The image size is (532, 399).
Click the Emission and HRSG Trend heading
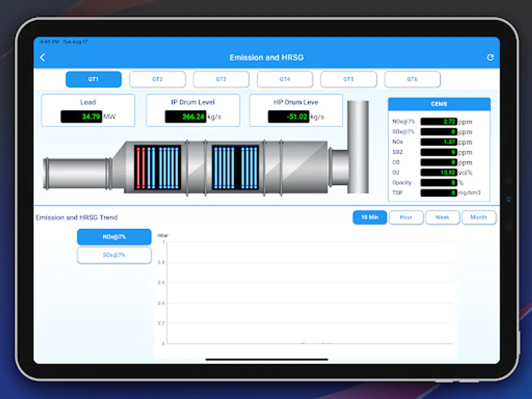(77, 218)
